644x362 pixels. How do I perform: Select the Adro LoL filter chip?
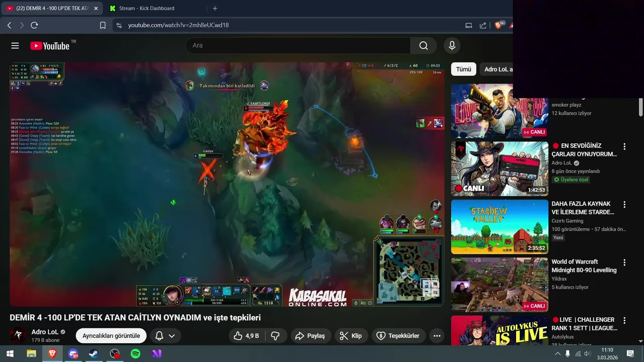(497, 69)
